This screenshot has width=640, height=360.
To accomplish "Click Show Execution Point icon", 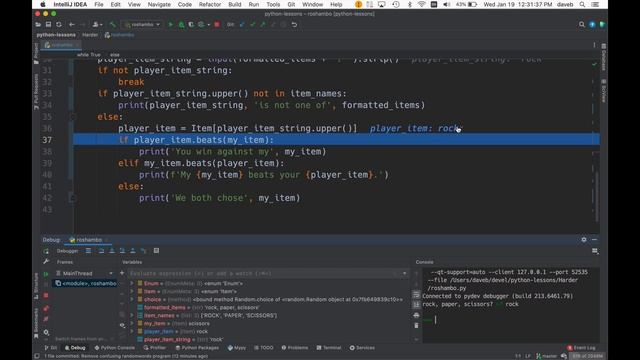I will coord(89,251).
